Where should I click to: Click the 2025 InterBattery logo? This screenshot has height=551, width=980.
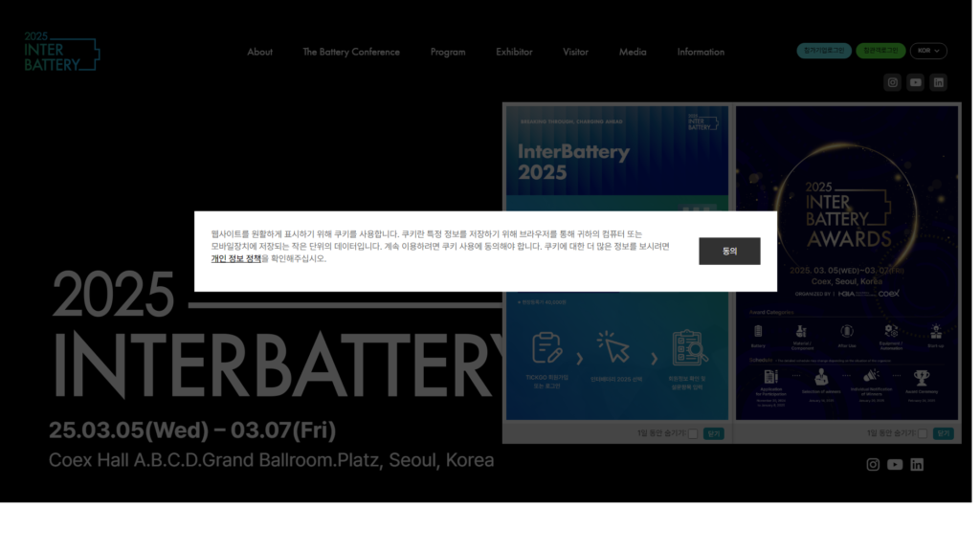62,52
